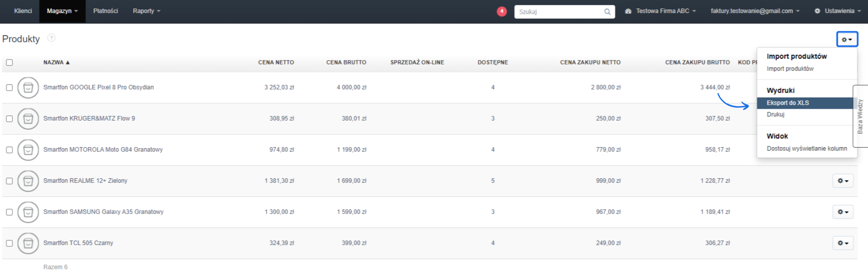
Task: Click product icon for REALME 12+ Zielony
Action: point(28,181)
